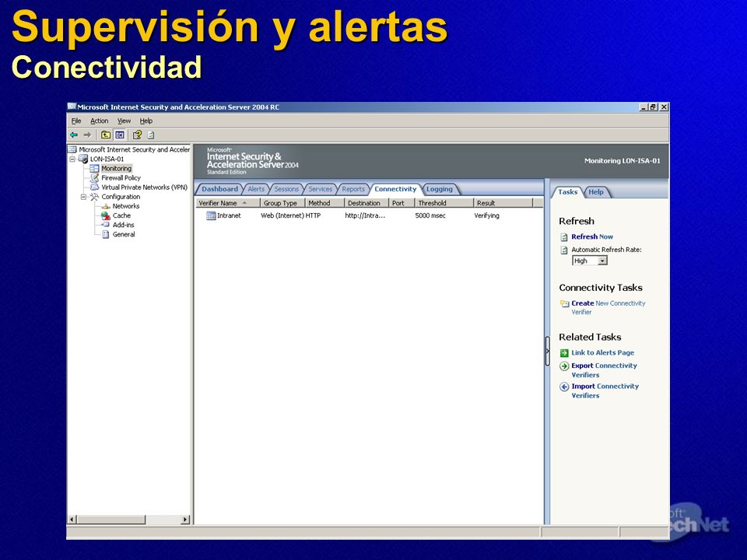This screenshot has width=747, height=560.
Task: Sort by the Threshold column header
Action: click(444, 203)
